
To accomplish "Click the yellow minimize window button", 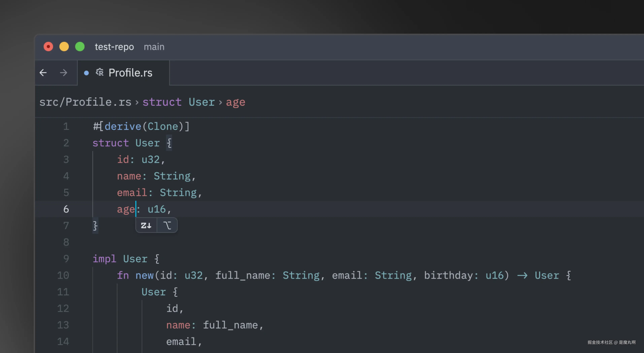I will click(x=64, y=46).
